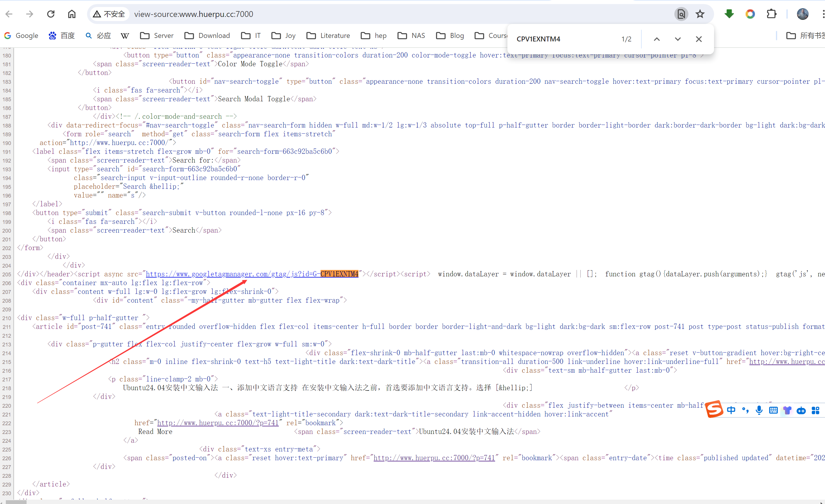
Task: Expand the Joy bookmark folder
Action: [283, 36]
